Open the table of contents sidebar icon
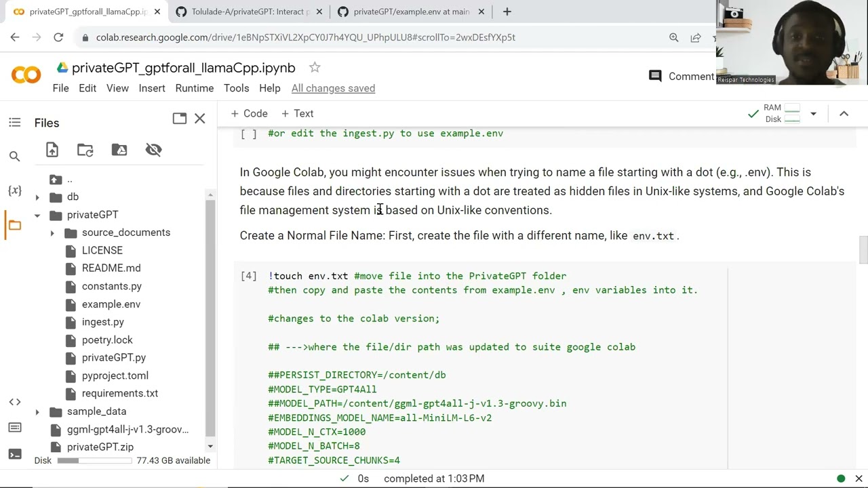Screen dimensions: 868x488 15,123
